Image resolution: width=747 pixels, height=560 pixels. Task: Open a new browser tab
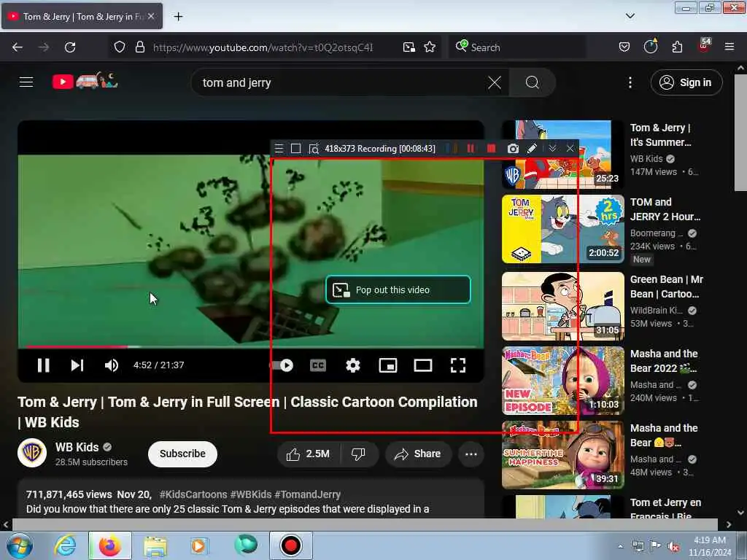(x=178, y=17)
